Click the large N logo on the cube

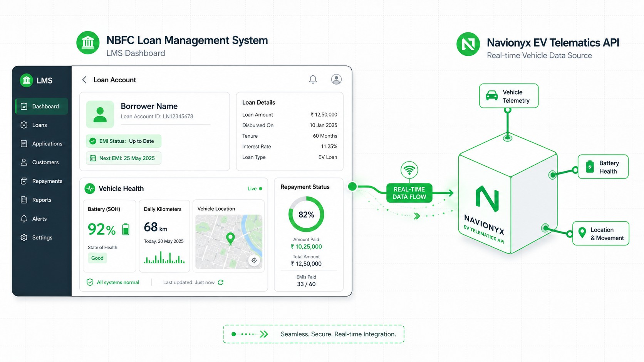(x=487, y=199)
